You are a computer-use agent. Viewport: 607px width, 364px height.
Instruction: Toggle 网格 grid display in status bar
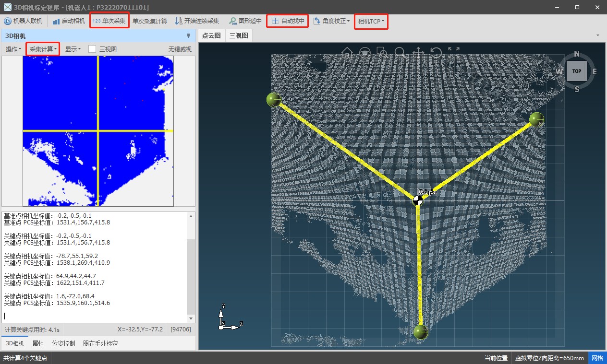[597, 358]
